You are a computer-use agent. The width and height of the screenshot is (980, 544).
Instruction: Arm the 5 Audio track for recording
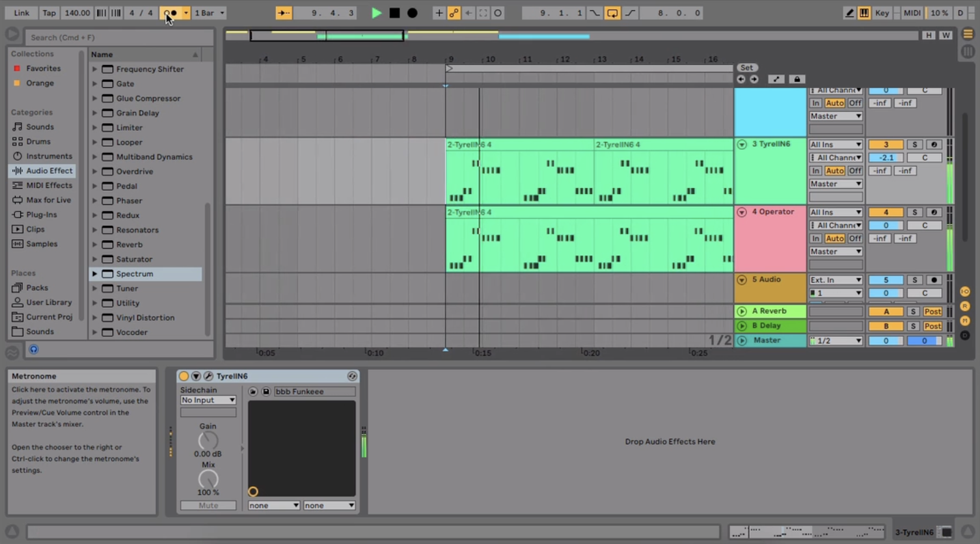934,280
